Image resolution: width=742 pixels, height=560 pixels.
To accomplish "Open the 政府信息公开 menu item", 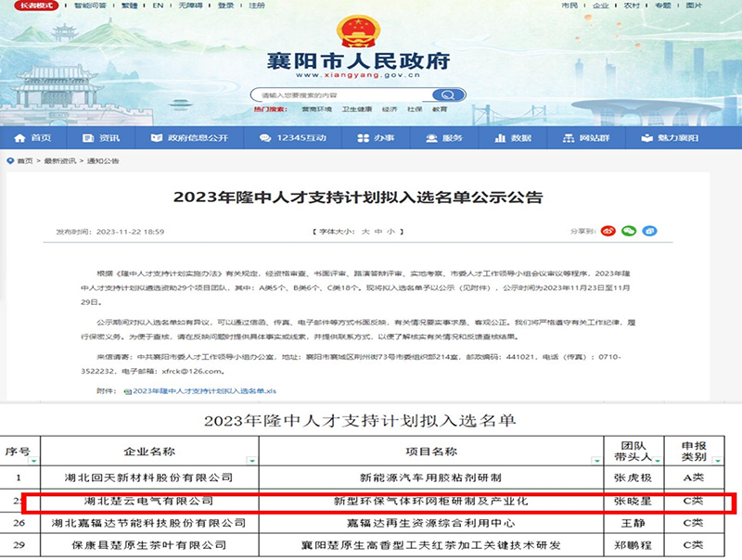I will pos(191,138).
